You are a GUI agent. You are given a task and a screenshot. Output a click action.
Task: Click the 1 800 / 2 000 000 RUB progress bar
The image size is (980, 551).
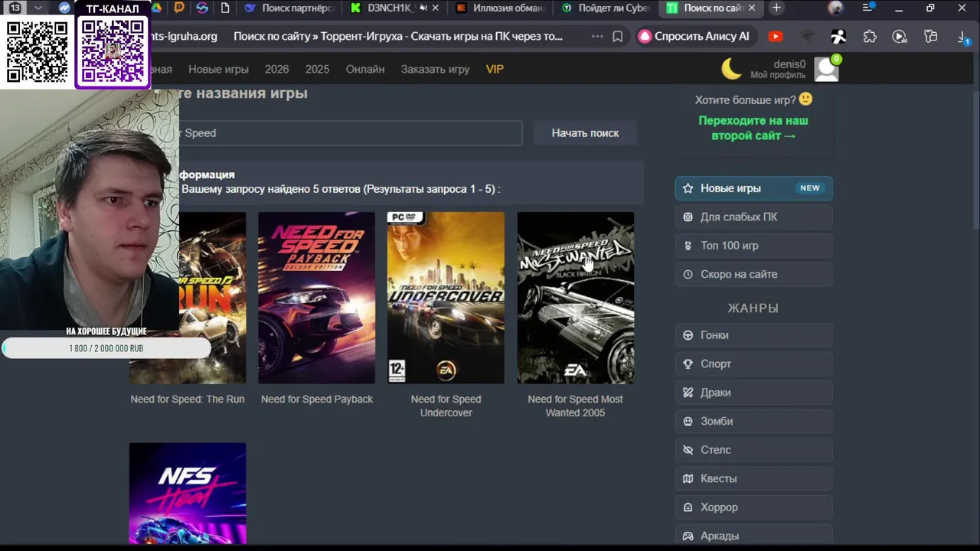(106, 348)
